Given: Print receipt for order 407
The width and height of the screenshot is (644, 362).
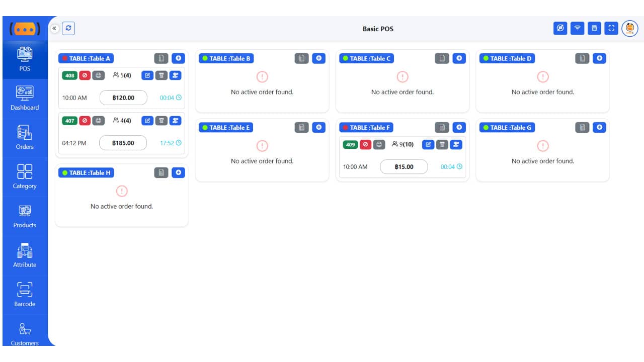Looking at the screenshot, I should pyautogui.click(x=98, y=121).
